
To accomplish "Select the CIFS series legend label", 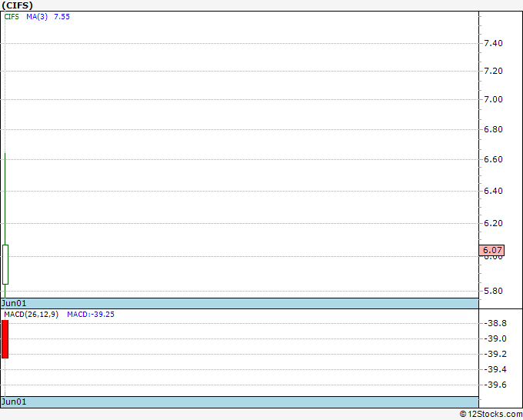I will coord(12,17).
